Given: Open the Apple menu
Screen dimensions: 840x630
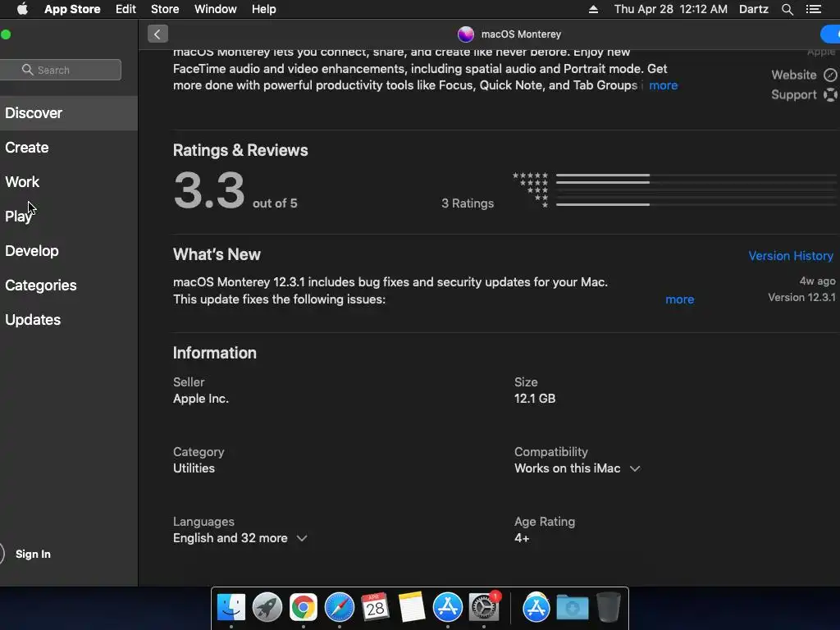Looking at the screenshot, I should click(22, 9).
